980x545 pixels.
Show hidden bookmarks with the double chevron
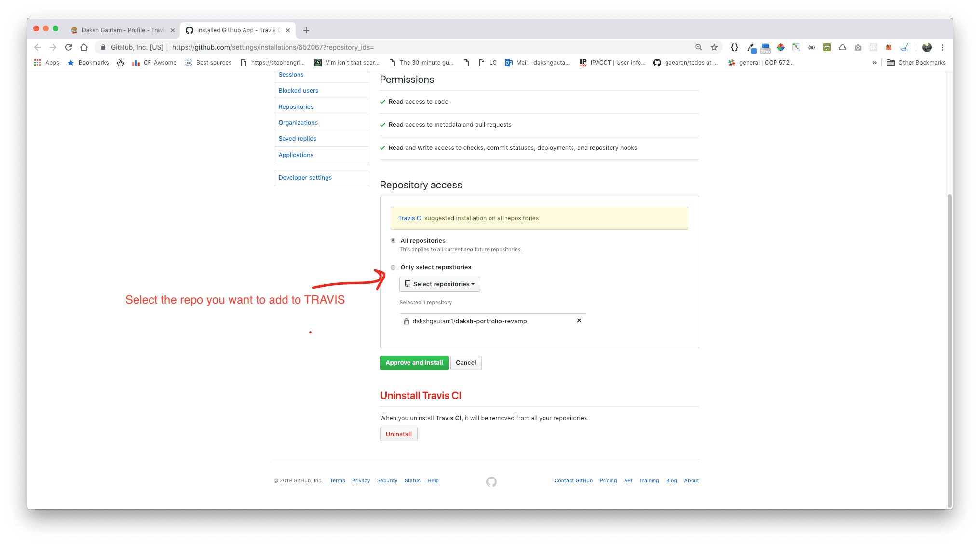[875, 63]
